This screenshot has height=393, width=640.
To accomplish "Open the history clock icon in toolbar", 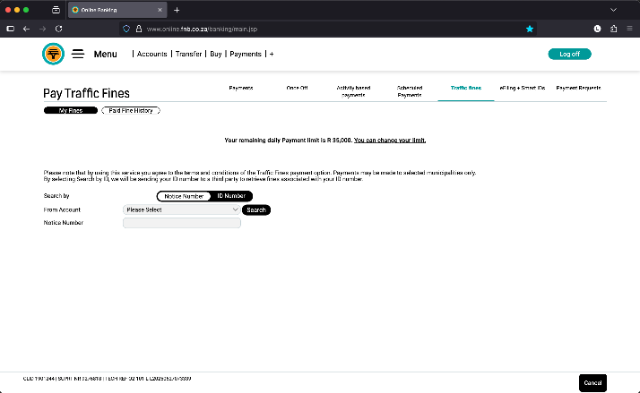I will tap(597, 29).
